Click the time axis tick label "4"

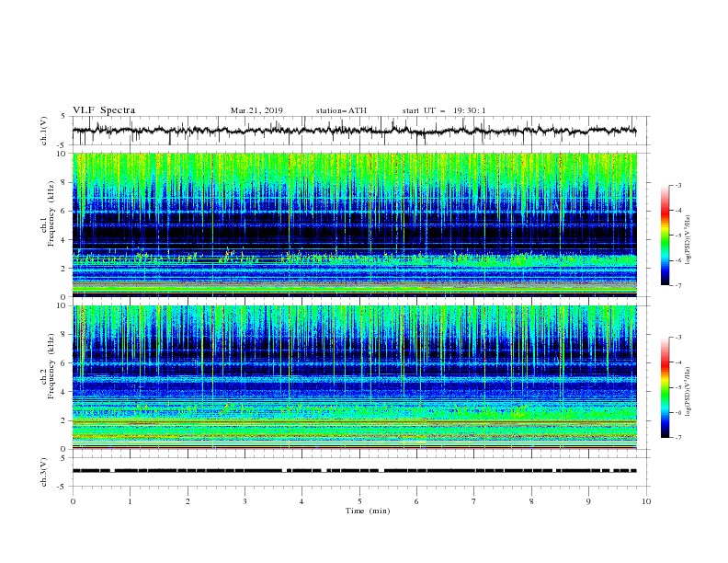click(x=301, y=501)
